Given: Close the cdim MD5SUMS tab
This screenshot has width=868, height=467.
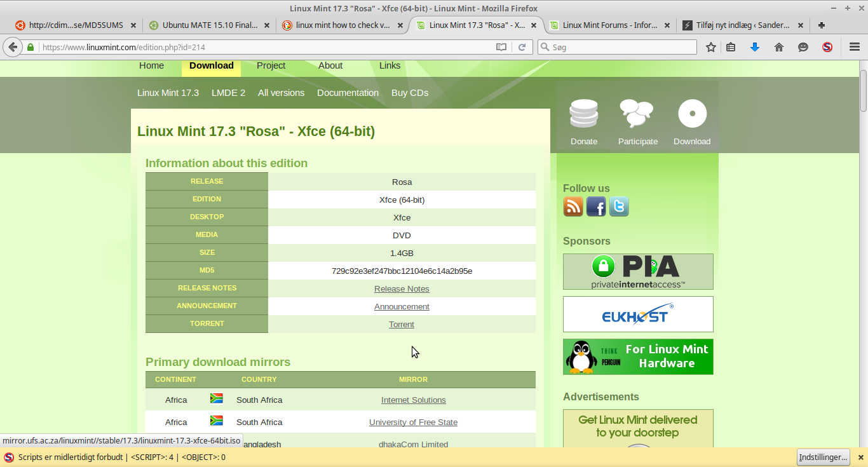Looking at the screenshot, I should (134, 25).
